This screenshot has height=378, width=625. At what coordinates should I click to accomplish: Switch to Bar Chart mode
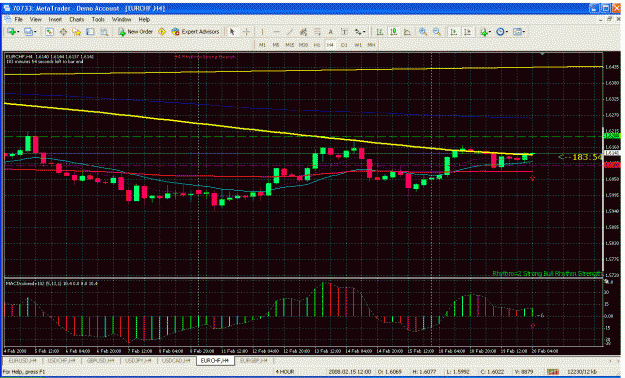click(x=379, y=32)
